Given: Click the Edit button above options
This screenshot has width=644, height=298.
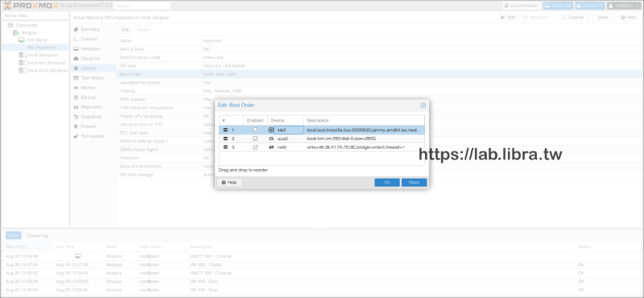Looking at the screenshot, I should tap(126, 30).
